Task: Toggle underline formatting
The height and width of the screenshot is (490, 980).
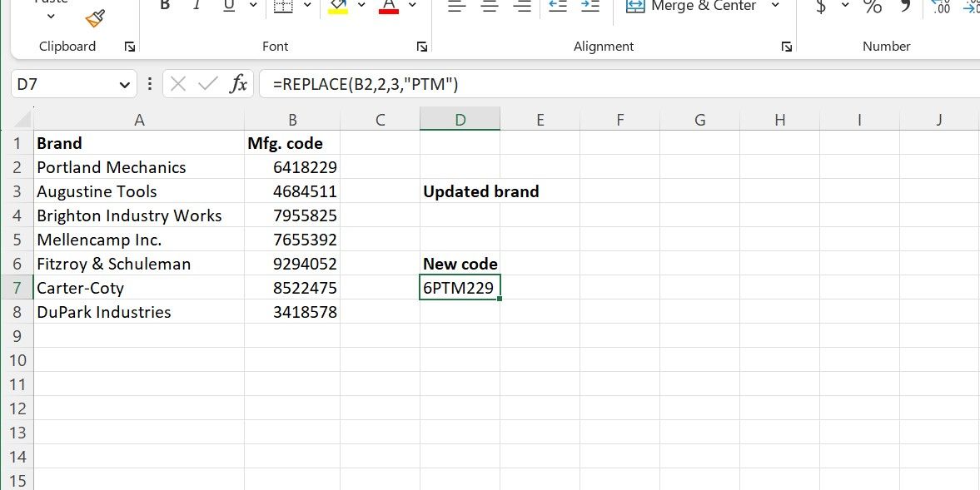Action: tap(229, 5)
